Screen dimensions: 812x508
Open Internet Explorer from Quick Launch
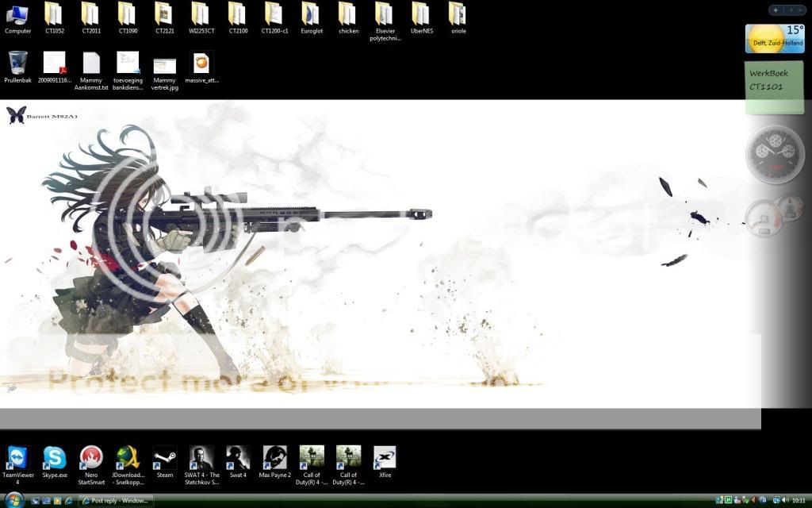pyautogui.click(x=68, y=501)
